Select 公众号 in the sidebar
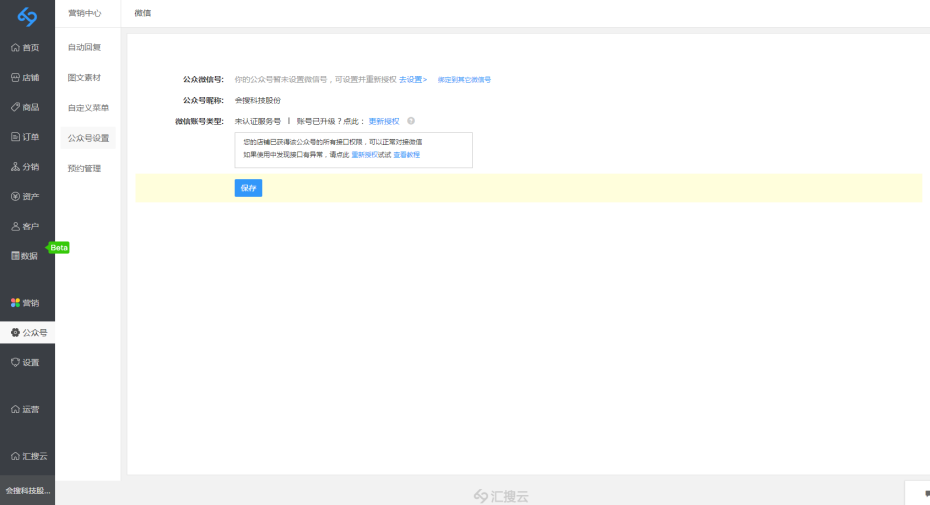 (x=27, y=333)
